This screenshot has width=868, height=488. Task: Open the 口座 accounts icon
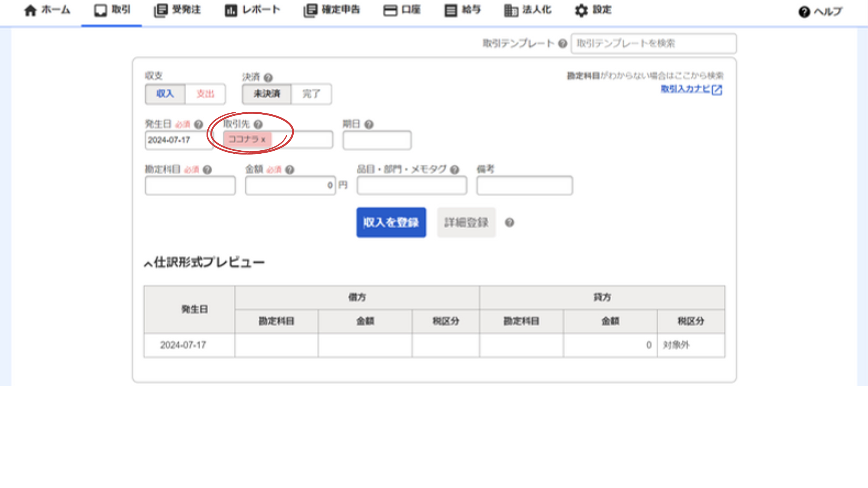coord(391,10)
